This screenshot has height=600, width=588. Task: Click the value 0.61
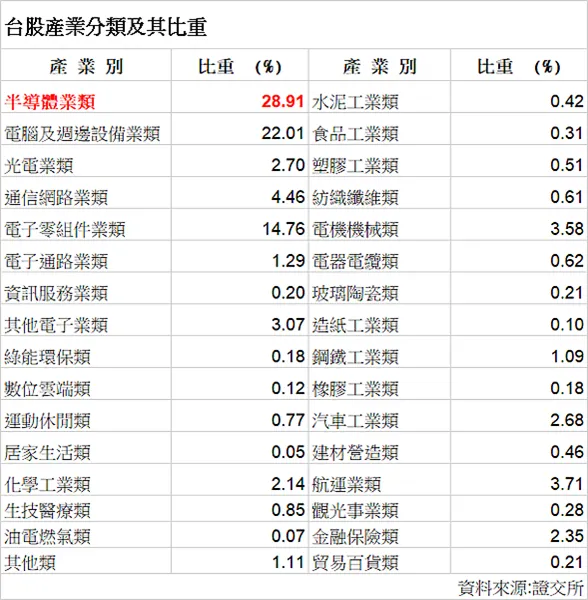click(567, 197)
